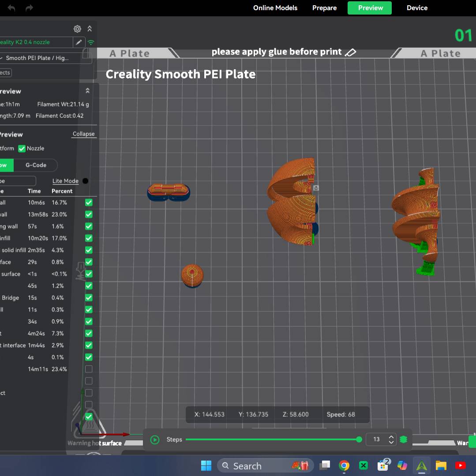Uncheck the 16.7% line type checkbox
The width and height of the screenshot is (476, 476).
click(x=89, y=202)
